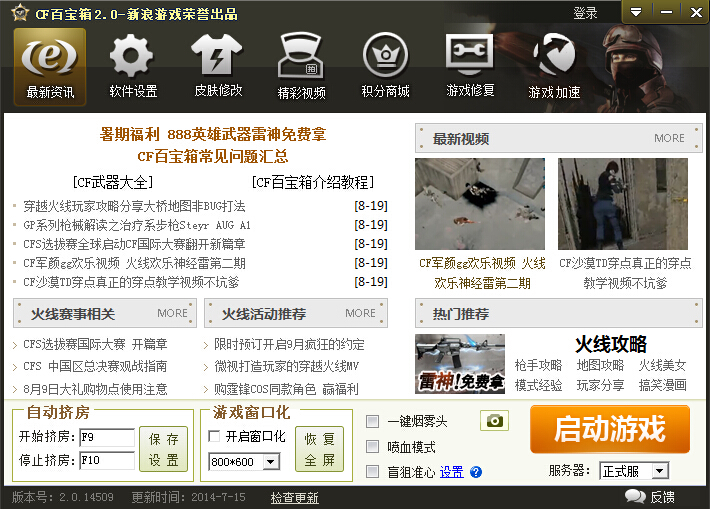Focus the 开始挤房 F9 input field

click(x=107, y=437)
